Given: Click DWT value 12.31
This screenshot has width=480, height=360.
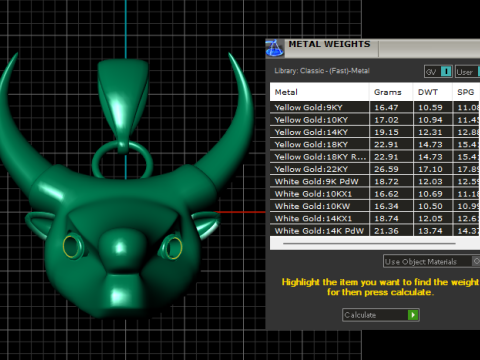Looking at the screenshot, I should 430,132.
